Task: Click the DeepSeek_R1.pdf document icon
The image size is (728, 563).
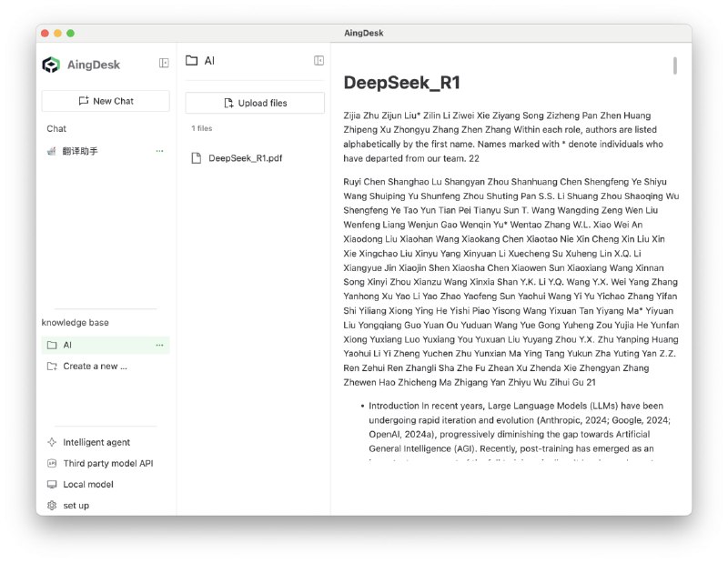Action: click(x=196, y=157)
